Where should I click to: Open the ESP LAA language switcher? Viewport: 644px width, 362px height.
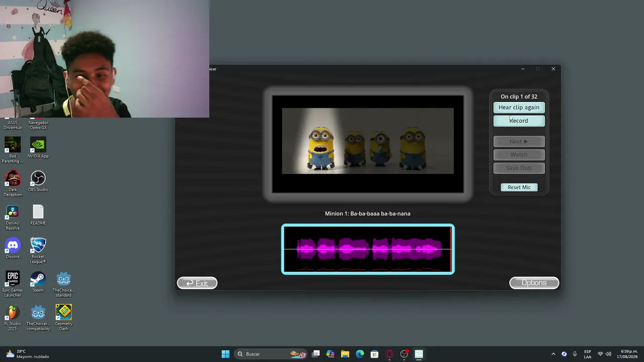pos(588,354)
